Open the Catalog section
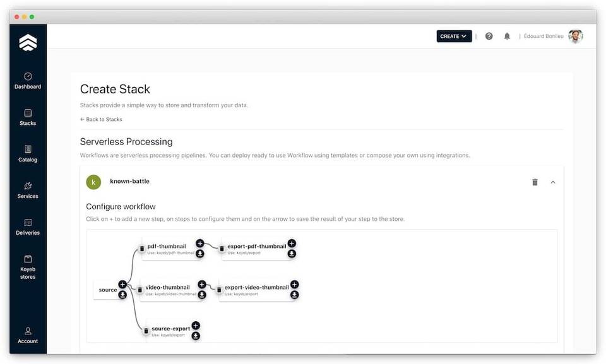 28,154
